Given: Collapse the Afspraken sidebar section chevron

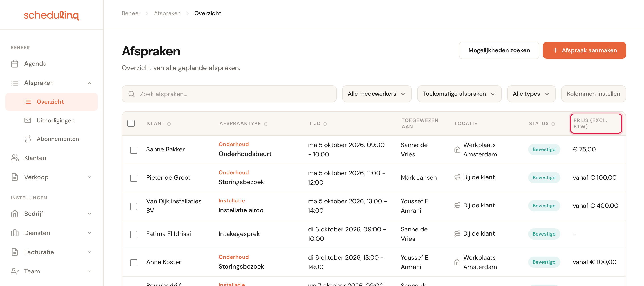Looking at the screenshot, I should pos(89,83).
